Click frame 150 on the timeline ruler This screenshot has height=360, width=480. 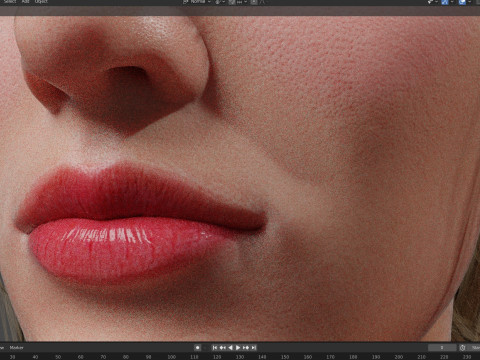(x=285, y=357)
